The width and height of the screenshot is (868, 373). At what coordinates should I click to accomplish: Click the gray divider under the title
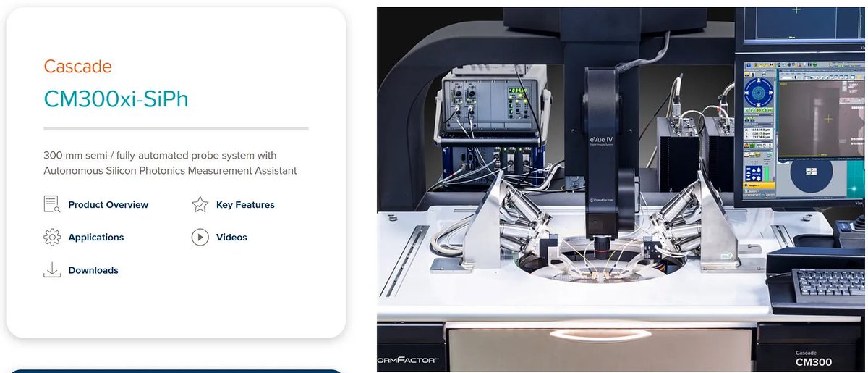[x=176, y=128]
